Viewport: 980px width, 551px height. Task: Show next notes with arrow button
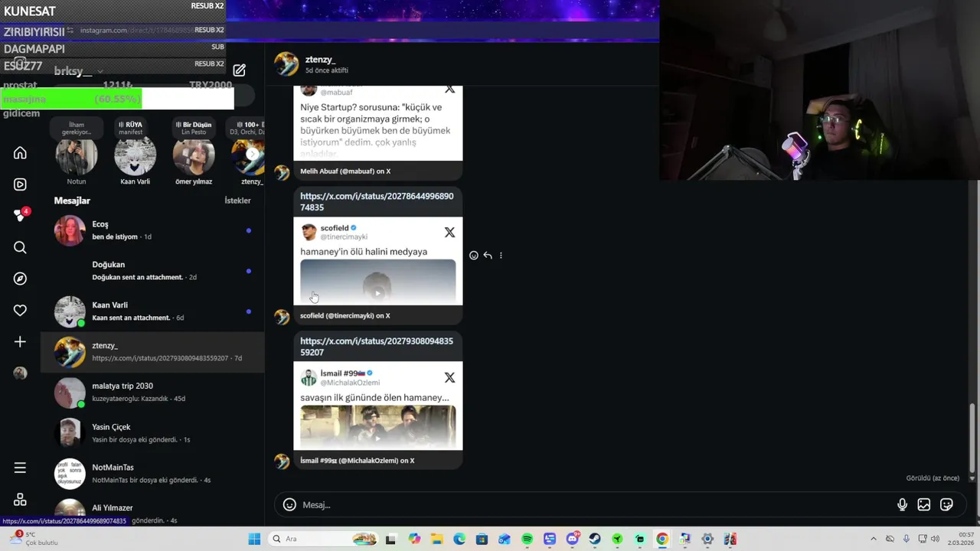click(x=252, y=154)
